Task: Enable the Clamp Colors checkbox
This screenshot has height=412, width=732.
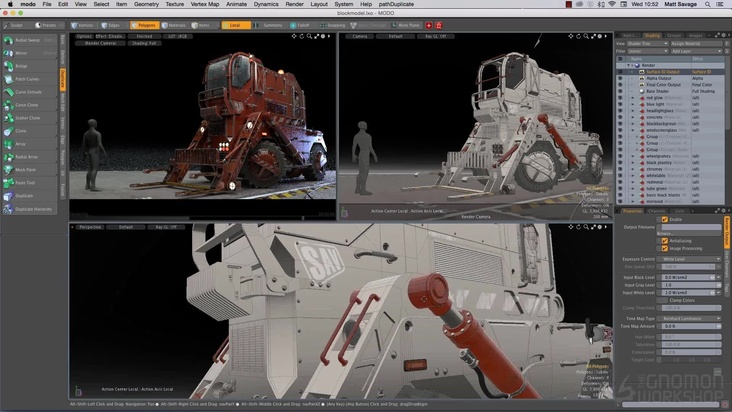Action: (663, 299)
